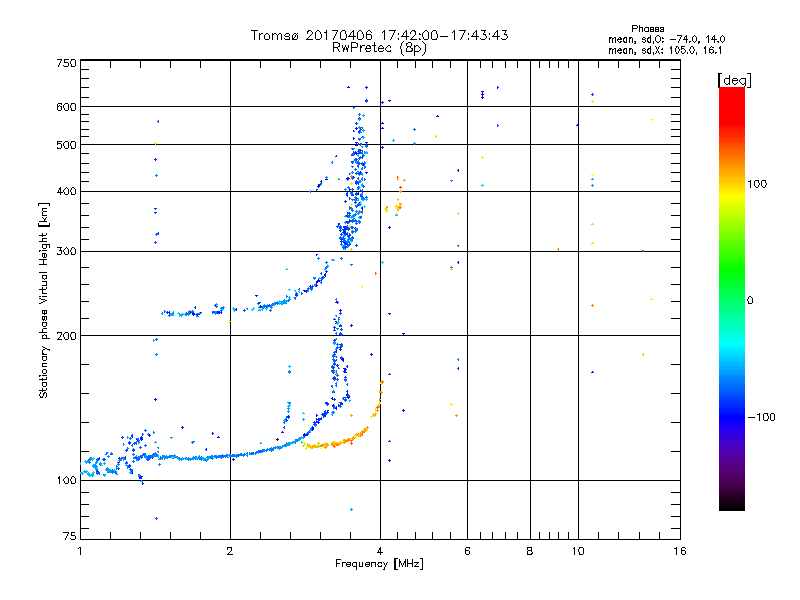Select the x-axis tick label '6'
The width and height of the screenshot is (800, 600).
pyautogui.click(x=467, y=551)
